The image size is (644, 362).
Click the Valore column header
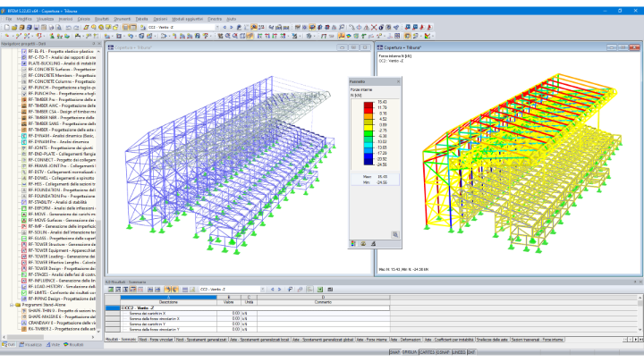tap(229, 302)
